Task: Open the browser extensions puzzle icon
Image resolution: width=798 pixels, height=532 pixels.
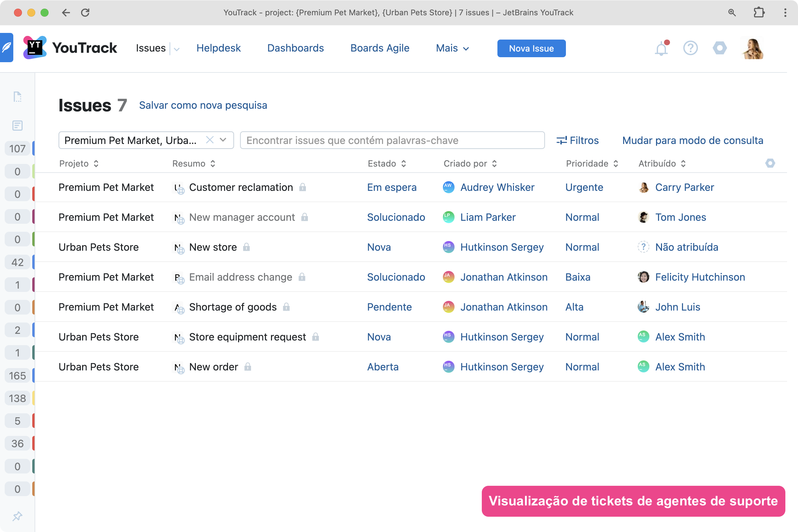Action: pos(759,13)
